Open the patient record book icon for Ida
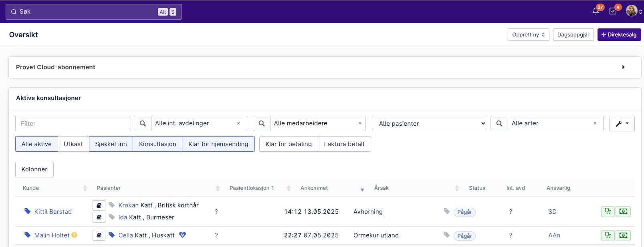644x247 pixels. point(99,217)
